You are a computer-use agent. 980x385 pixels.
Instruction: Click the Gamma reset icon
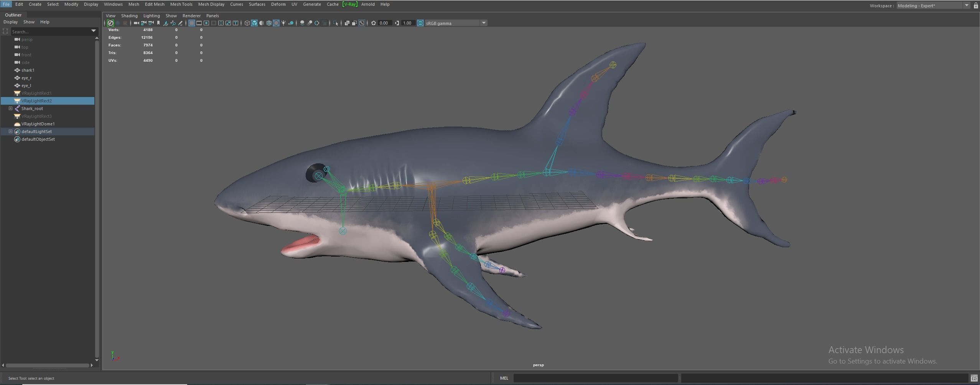tap(397, 23)
